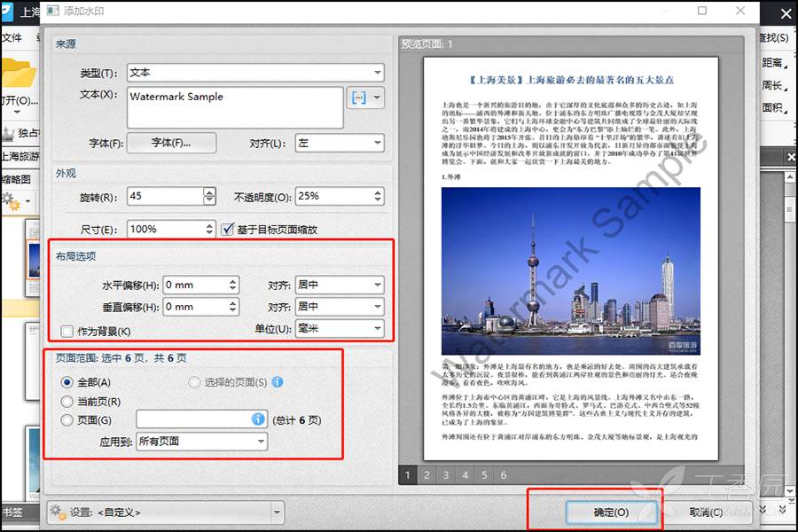Select the 当前页(R) radio button
Viewport: 798px width, 532px height.
(x=66, y=402)
